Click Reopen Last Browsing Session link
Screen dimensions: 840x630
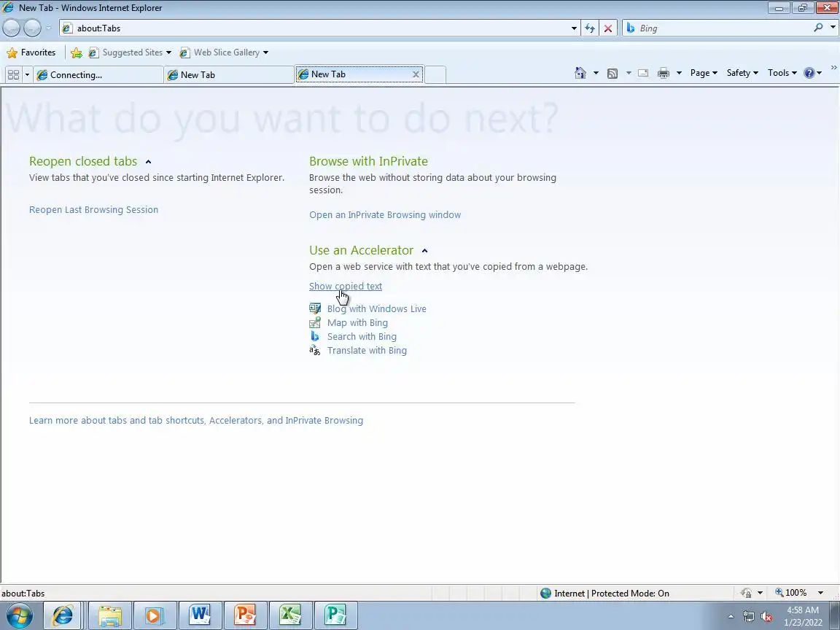tap(94, 209)
